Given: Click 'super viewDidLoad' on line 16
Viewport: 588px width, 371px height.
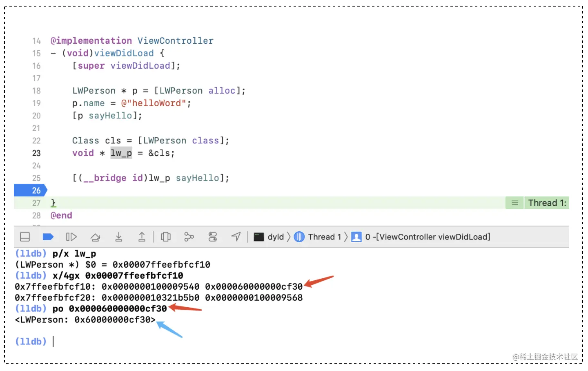Looking at the screenshot, I should (124, 66).
